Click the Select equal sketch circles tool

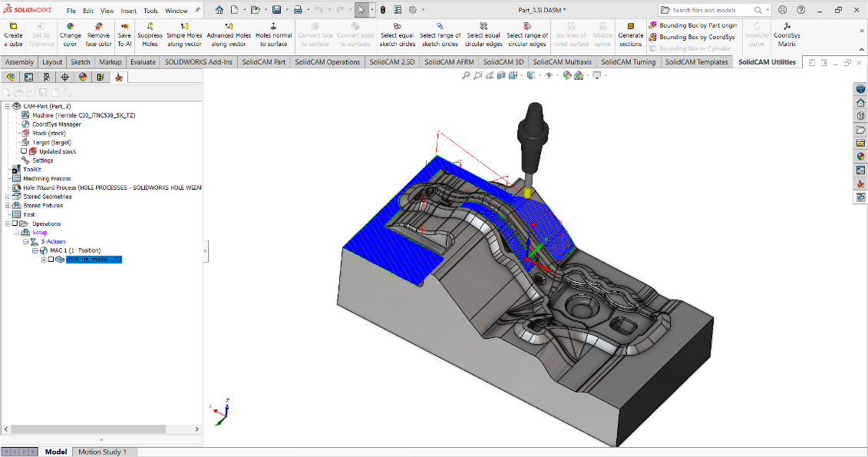click(397, 35)
